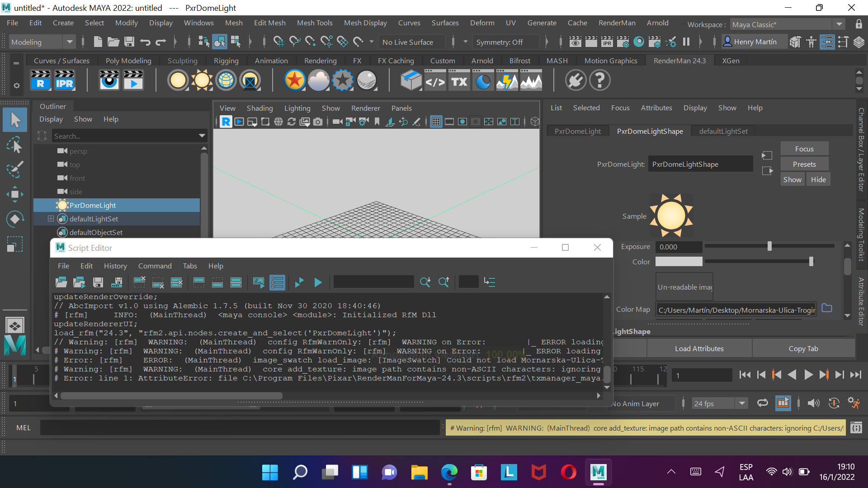Click the Exposure slider handle
The image size is (868, 488).
769,246
